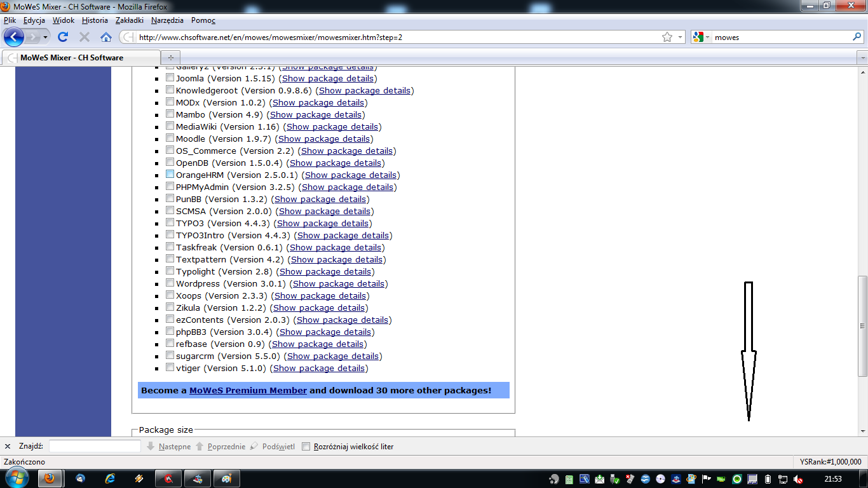The image size is (868, 488).
Task: Show package details for Joomla
Action: [x=328, y=79]
